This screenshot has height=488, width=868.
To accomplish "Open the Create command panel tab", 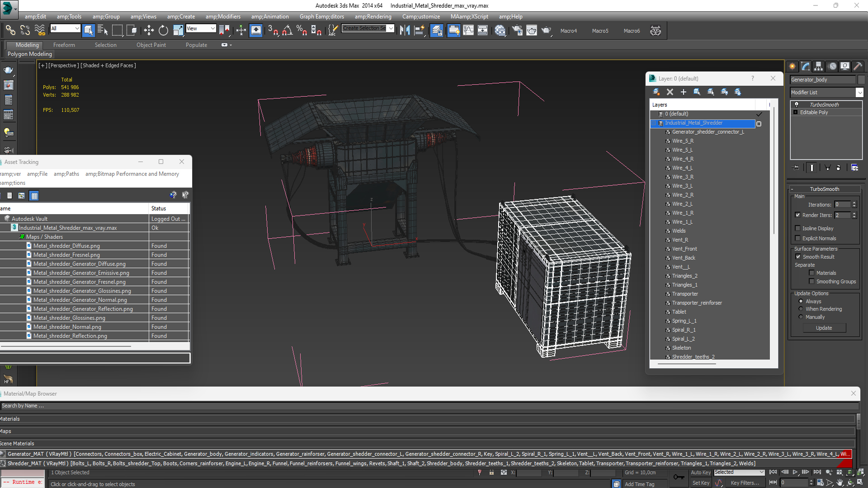I will coord(793,66).
